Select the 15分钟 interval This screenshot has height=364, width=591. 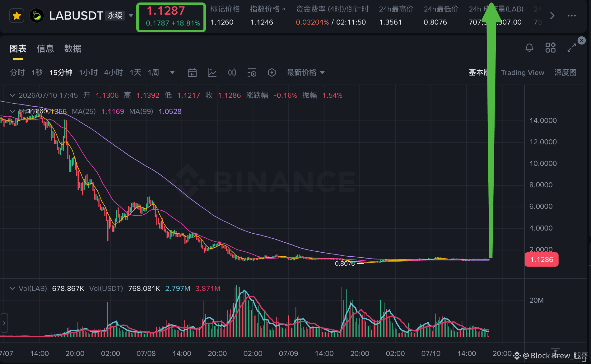pos(61,72)
